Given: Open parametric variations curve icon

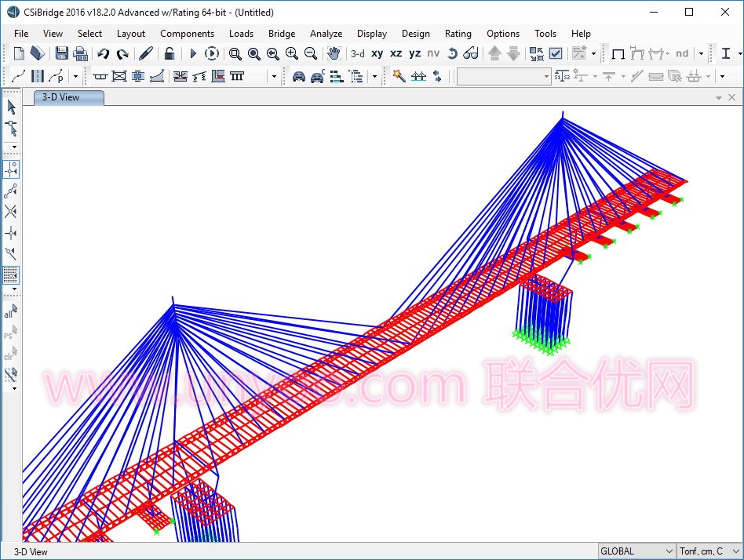Looking at the screenshot, I should pos(157,76).
